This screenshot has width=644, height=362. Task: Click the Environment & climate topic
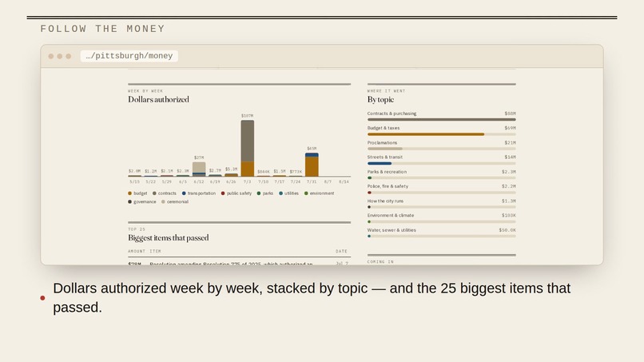point(391,215)
